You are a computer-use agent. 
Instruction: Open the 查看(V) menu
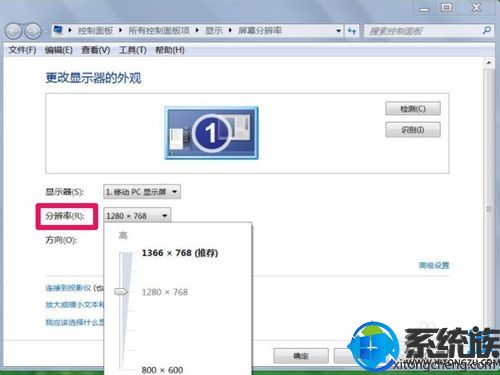(96, 50)
